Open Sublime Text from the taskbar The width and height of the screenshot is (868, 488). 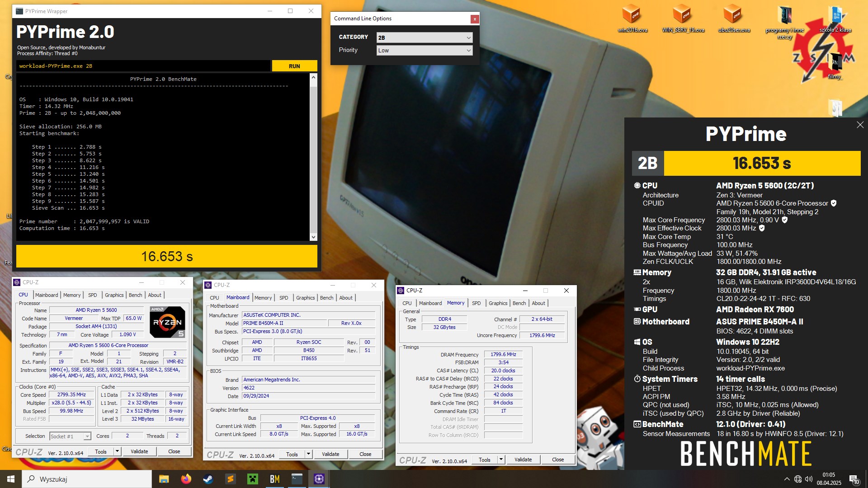tap(231, 479)
